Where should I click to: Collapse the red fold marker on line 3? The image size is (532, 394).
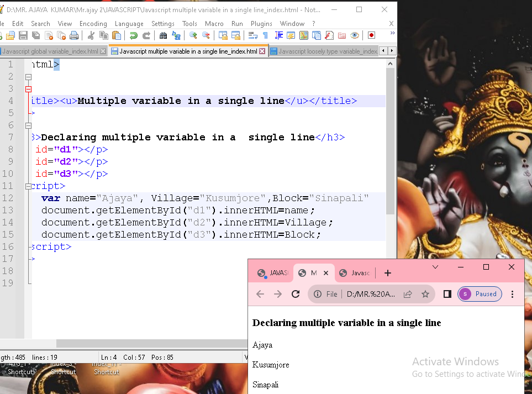(x=29, y=89)
